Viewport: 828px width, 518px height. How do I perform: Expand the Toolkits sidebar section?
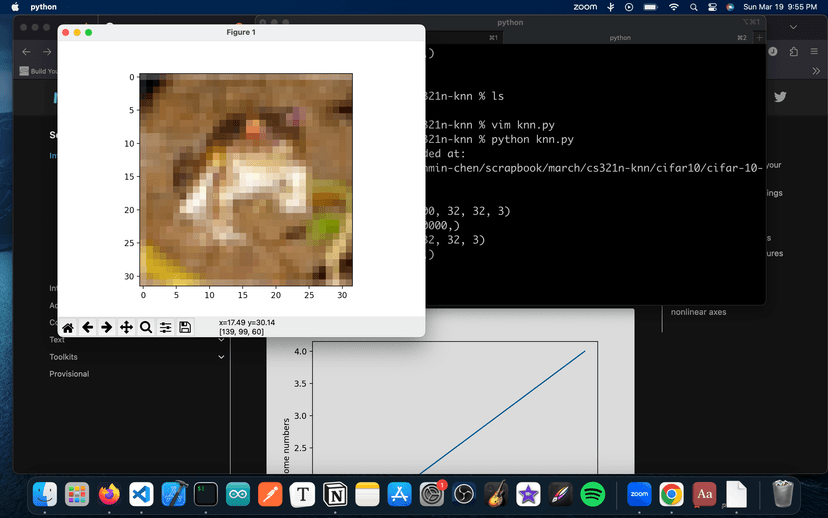point(221,357)
